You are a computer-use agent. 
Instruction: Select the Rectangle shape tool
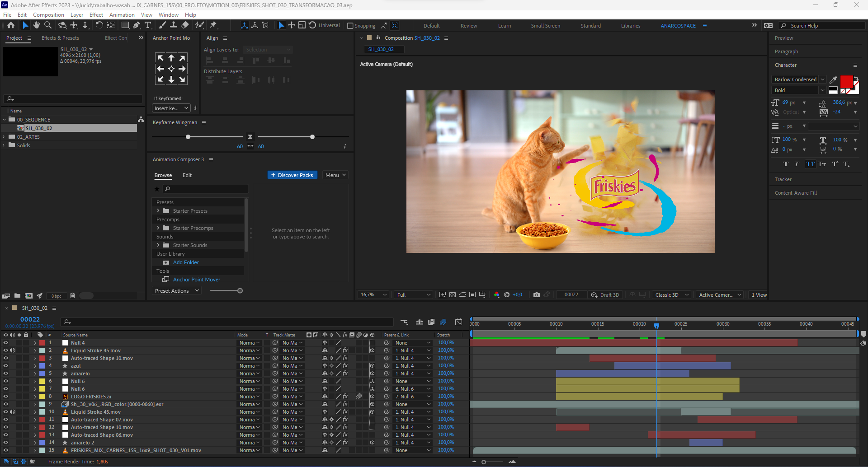click(125, 25)
